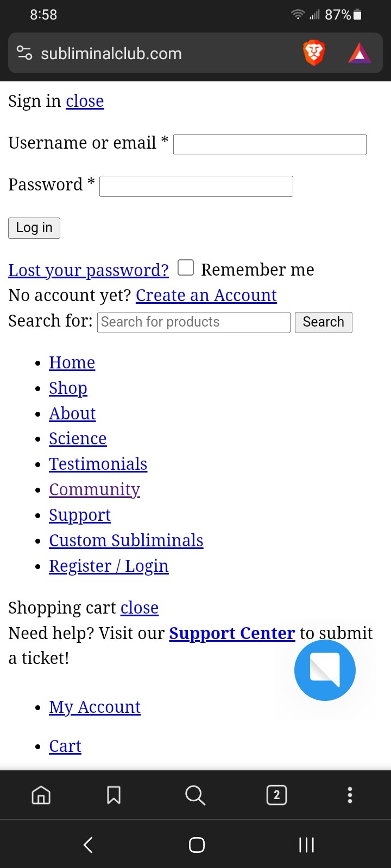Open the three-dot browser menu
This screenshot has height=868, width=391.
pyautogui.click(x=350, y=795)
